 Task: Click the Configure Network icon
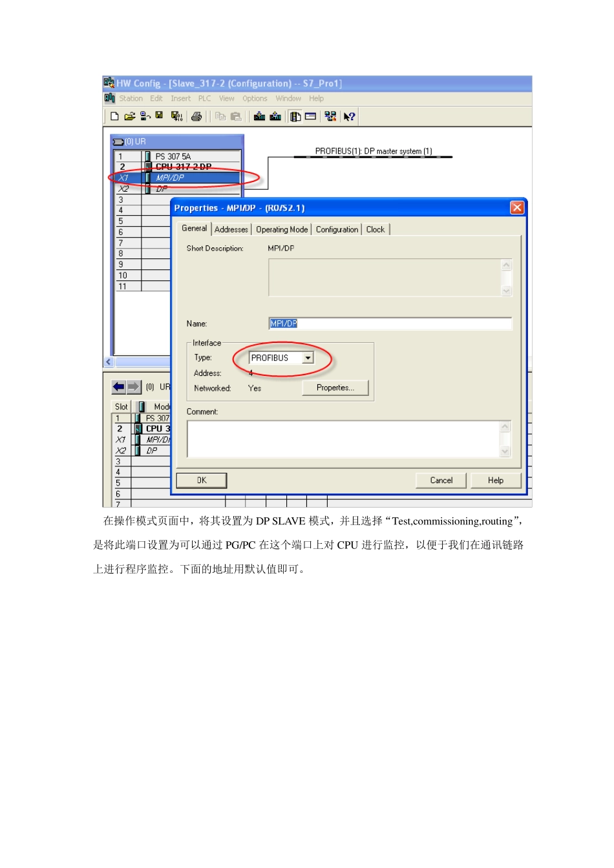[x=330, y=116]
